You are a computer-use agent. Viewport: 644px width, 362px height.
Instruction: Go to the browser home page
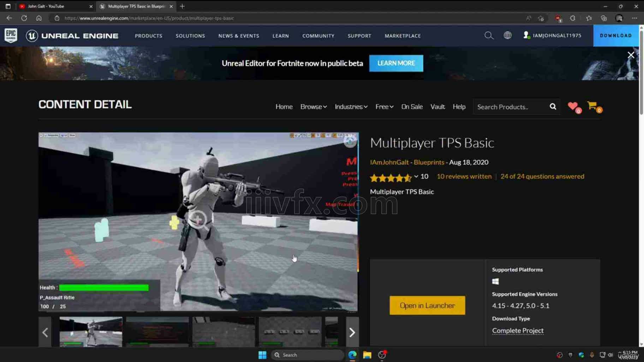click(39, 18)
